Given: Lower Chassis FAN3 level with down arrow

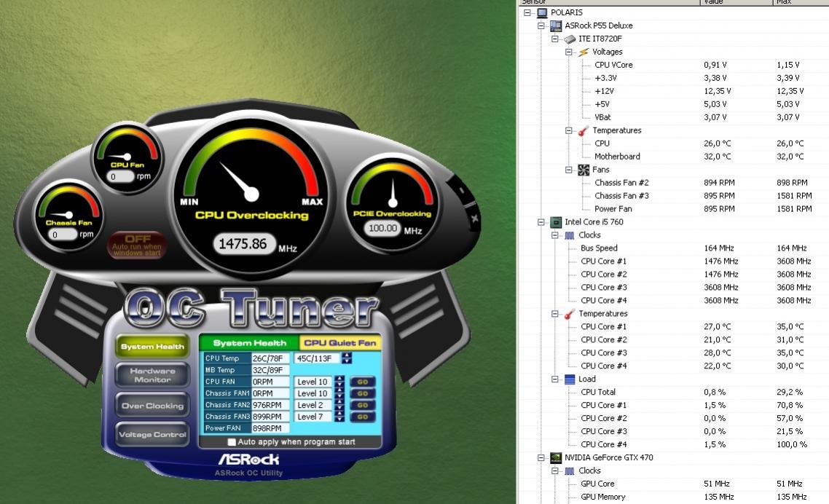Looking at the screenshot, I should click(x=339, y=420).
